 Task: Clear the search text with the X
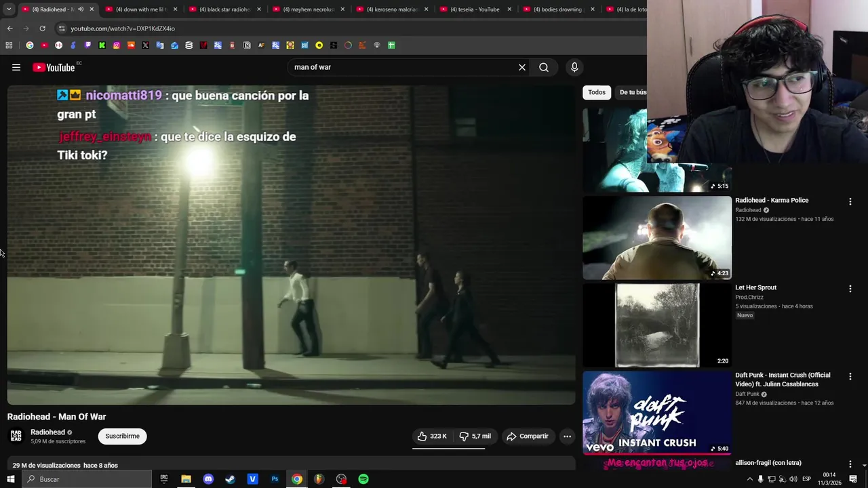[x=522, y=67]
